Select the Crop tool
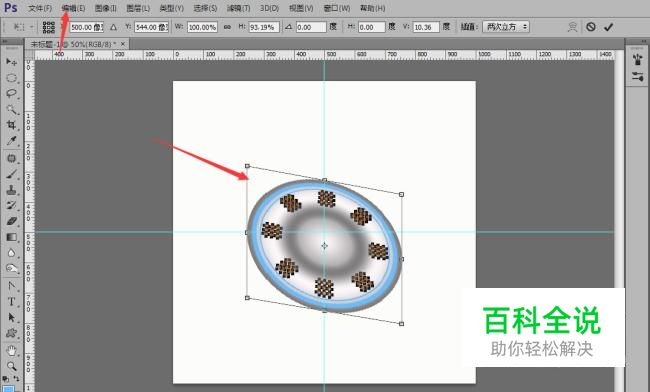This screenshot has width=650, height=392. click(x=11, y=125)
